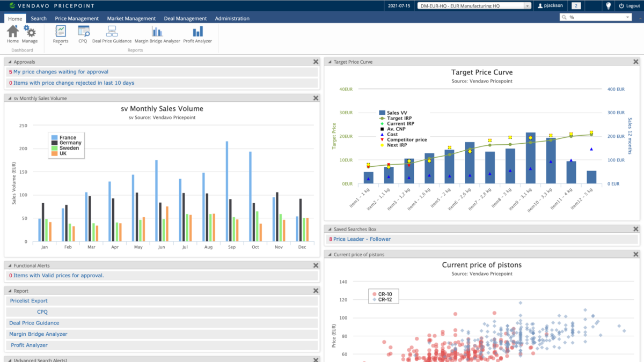Viewport: 644px width, 362px height.
Task: Open the Deal Management tab
Action: coord(185,18)
